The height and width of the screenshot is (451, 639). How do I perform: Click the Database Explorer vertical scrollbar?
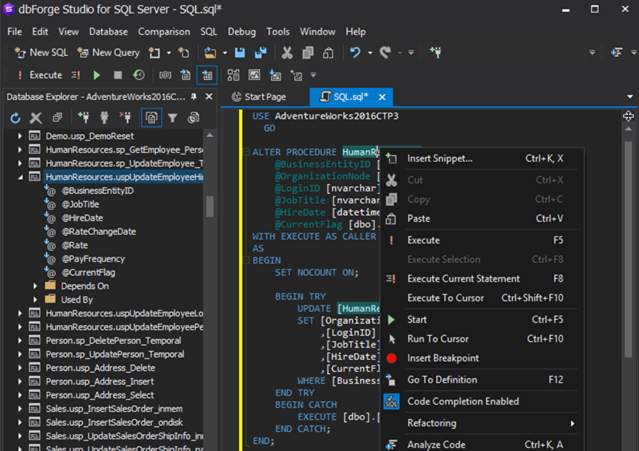pyautogui.click(x=210, y=204)
